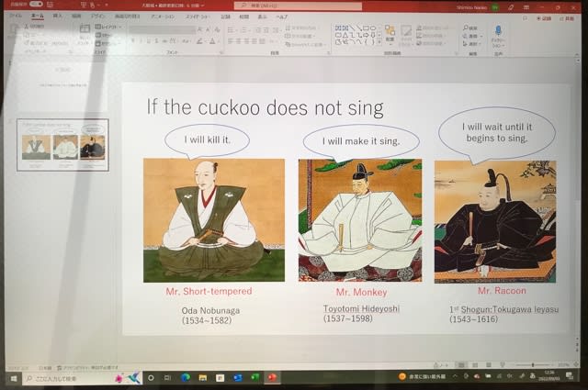The height and width of the screenshot is (390, 588).
Task: Click the Numbering list icon
Action: [245, 30]
